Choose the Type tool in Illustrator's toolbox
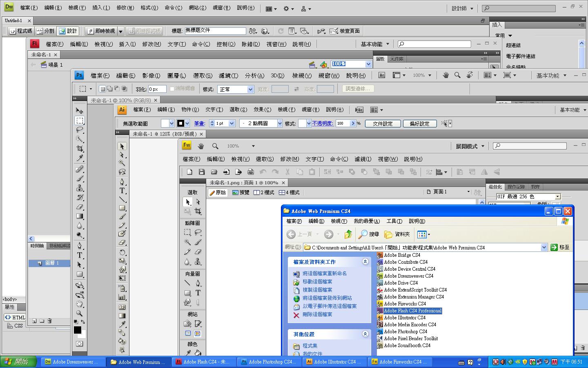This screenshot has height=368, width=588. [122, 191]
